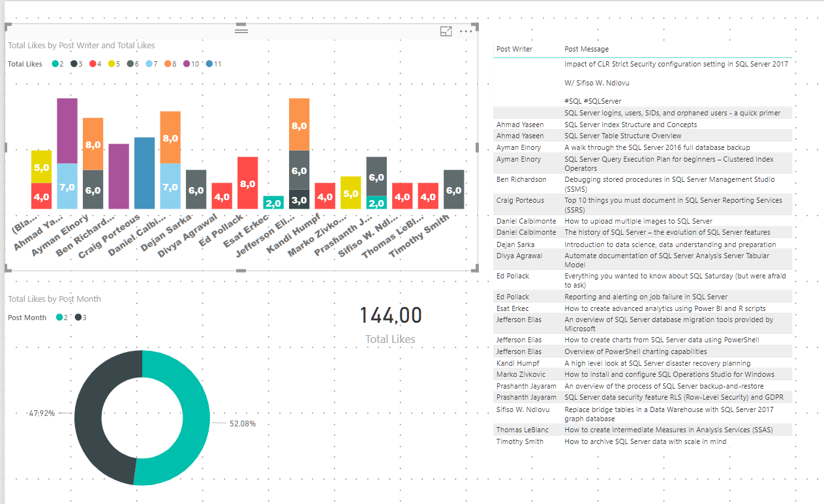
Task: Select the orange 8 Total Likes legend marker
Action: (168, 64)
